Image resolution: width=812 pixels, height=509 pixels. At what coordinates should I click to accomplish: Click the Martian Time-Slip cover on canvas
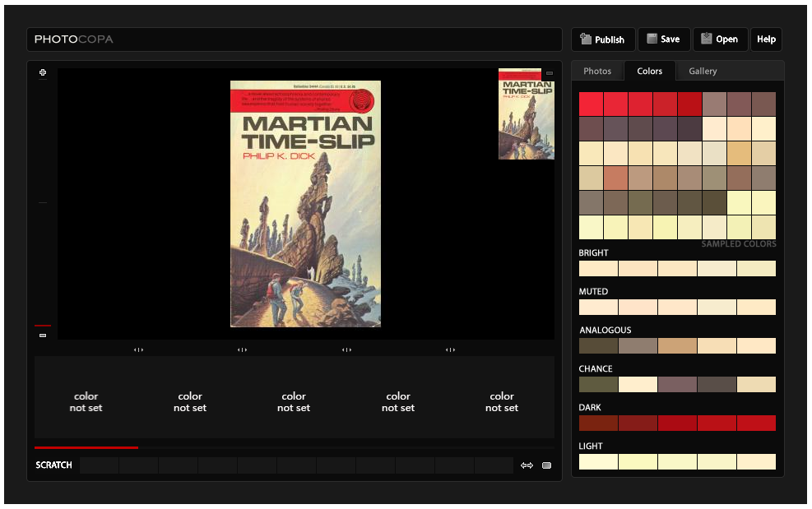(305, 204)
